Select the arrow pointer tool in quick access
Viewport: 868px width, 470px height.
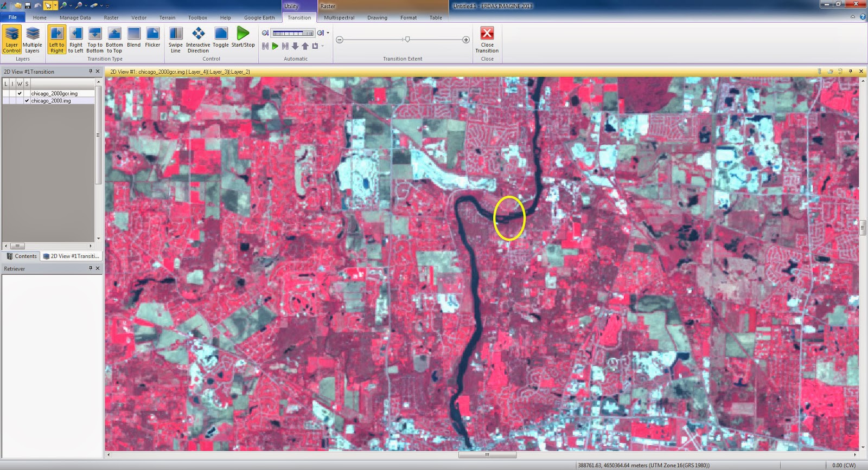[x=48, y=5]
